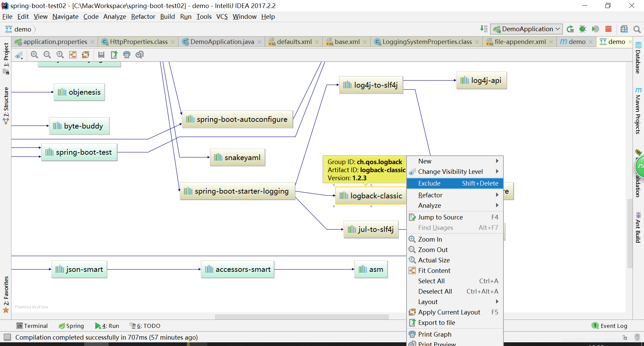644x346 pixels.
Task: Click the Apply Current Layout toolbar icon
Action: point(86,55)
